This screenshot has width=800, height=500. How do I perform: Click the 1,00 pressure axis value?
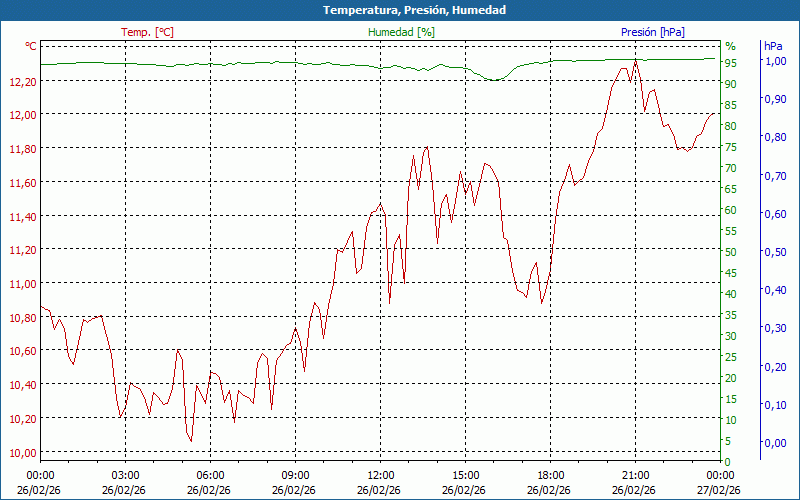point(774,61)
